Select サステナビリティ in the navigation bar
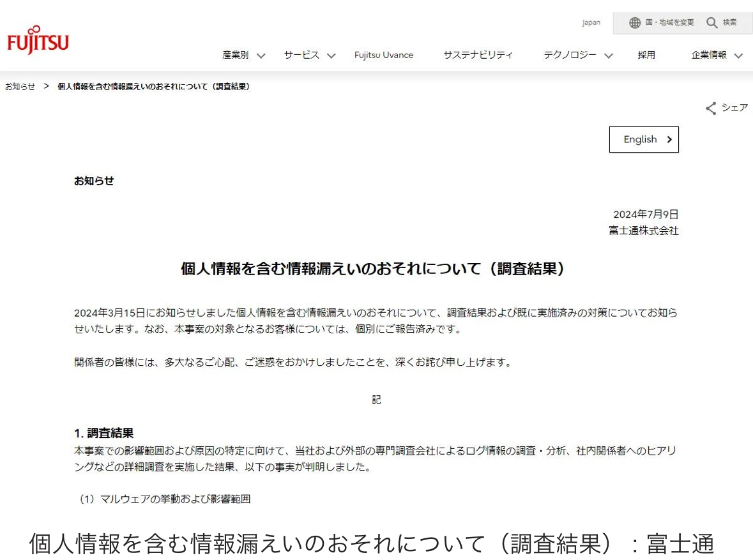Image resolution: width=753 pixels, height=560 pixels. (x=478, y=55)
